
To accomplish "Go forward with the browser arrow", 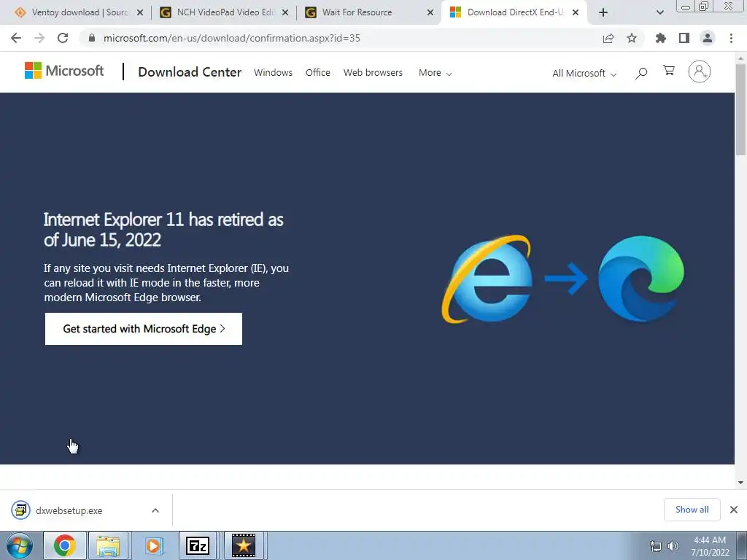I will coord(39,38).
